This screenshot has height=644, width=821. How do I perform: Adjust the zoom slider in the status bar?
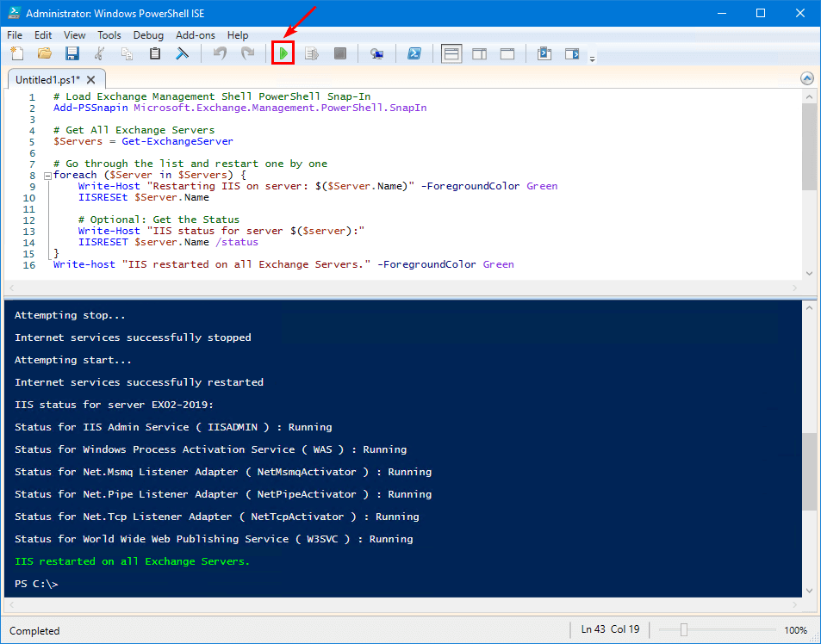pos(684,630)
